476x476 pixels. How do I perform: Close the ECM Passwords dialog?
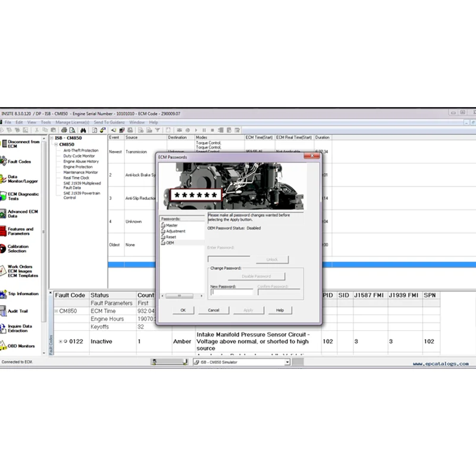312,156
